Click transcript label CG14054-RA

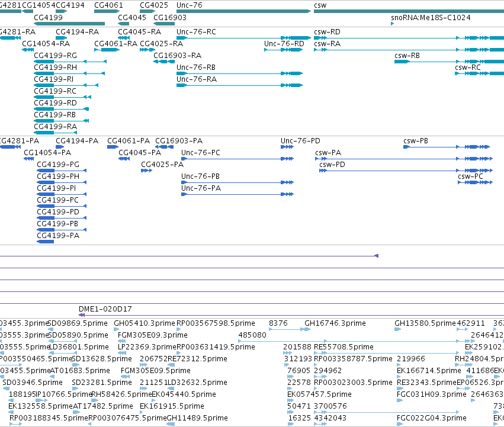(46, 44)
